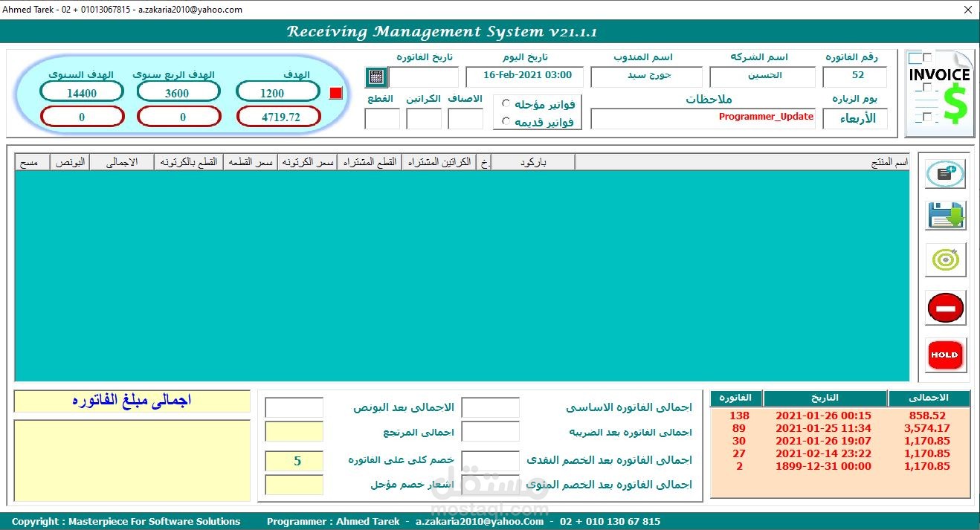The image size is (980, 530).
Task: Click the red delete minus icon
Action: tap(945, 307)
